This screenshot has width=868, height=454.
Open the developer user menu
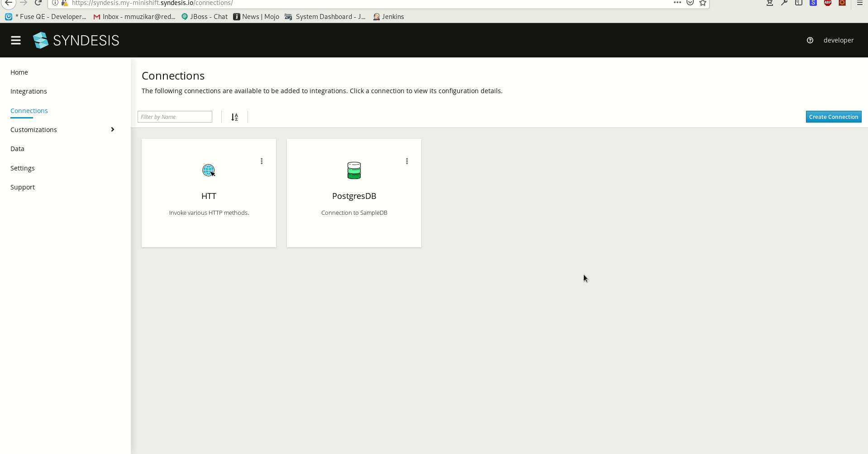(x=839, y=40)
